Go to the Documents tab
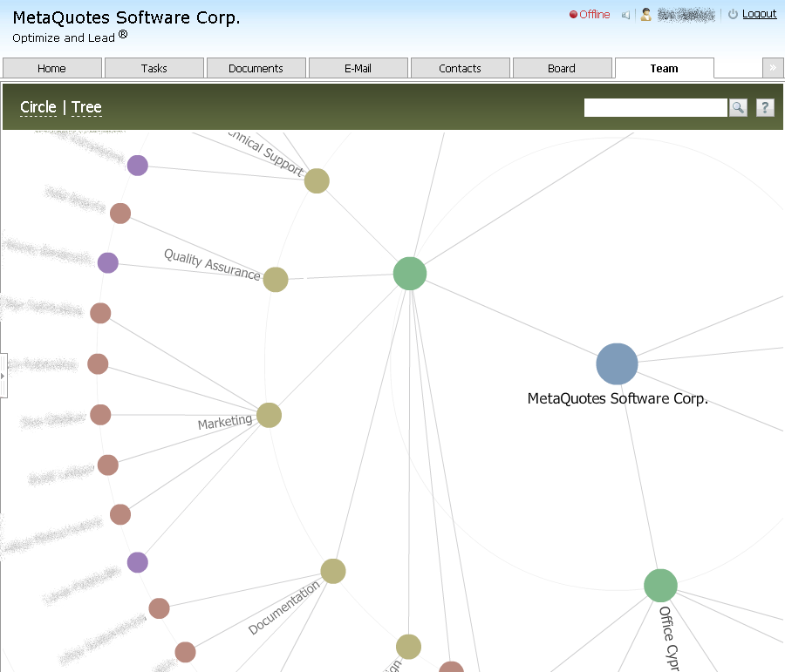This screenshot has width=785, height=672. click(x=256, y=68)
